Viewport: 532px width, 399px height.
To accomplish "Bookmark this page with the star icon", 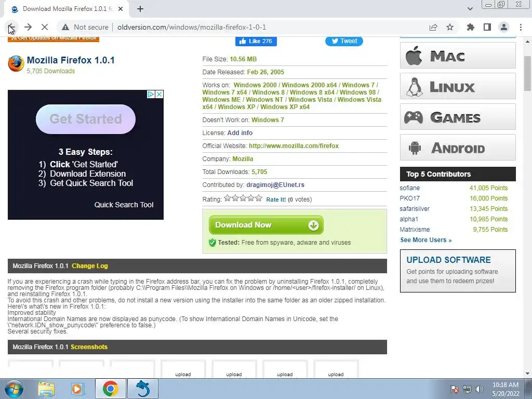I will [x=450, y=27].
